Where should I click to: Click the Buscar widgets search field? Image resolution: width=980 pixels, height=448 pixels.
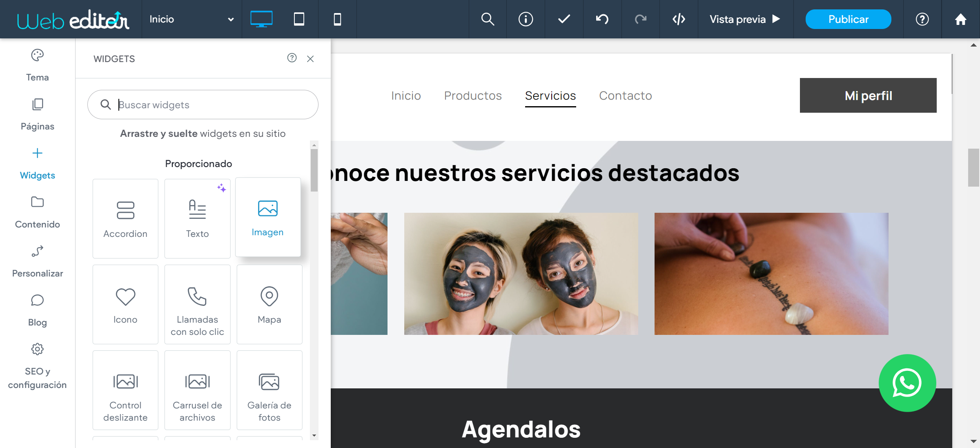[203, 105]
